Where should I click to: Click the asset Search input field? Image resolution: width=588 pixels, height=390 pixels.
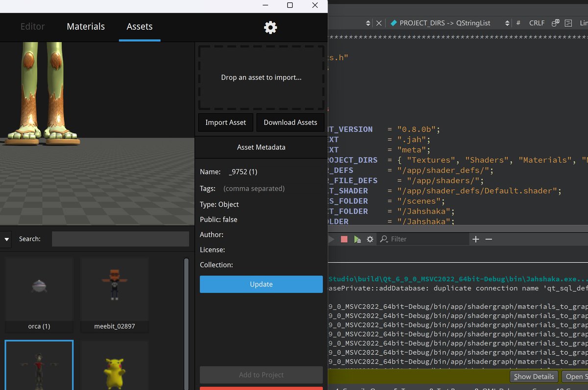pyautogui.click(x=120, y=239)
